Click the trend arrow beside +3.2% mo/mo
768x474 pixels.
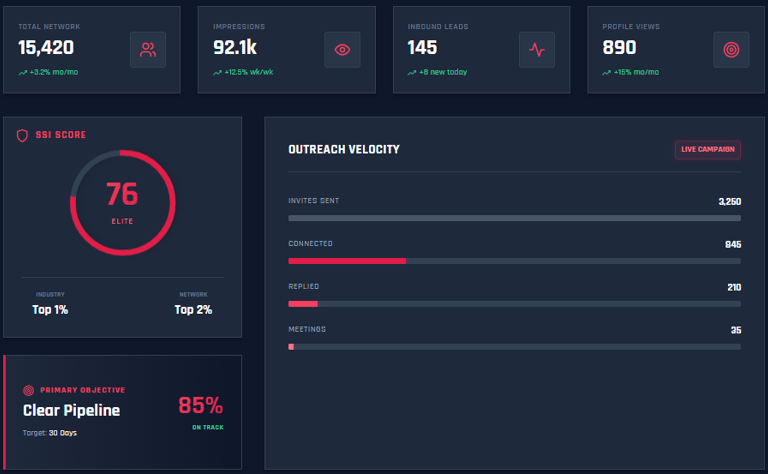23,72
